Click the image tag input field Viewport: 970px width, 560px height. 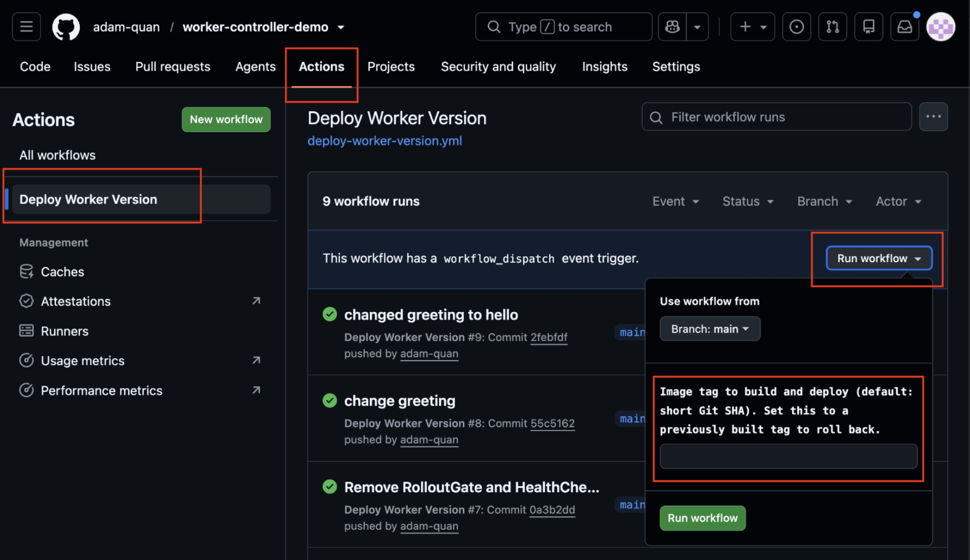click(788, 456)
